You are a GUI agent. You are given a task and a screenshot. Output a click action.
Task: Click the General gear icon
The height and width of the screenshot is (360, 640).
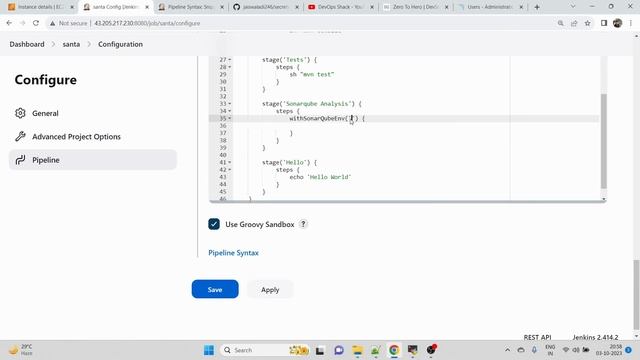pyautogui.click(x=20, y=113)
